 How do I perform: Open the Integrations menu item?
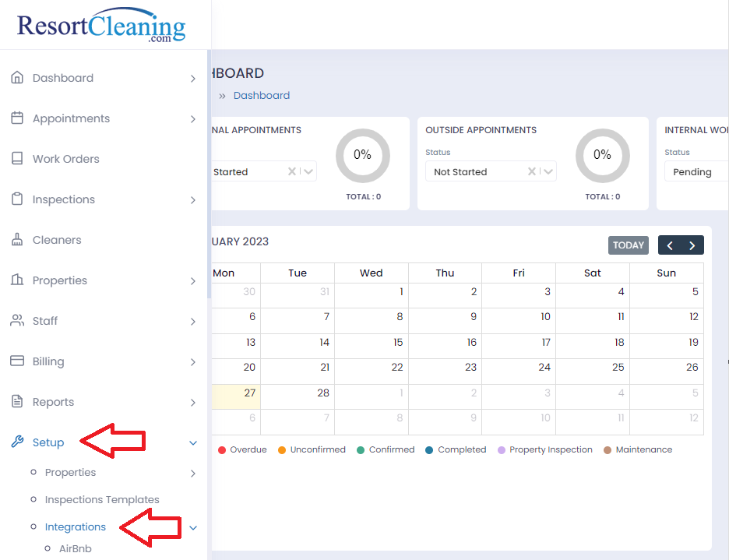(75, 527)
